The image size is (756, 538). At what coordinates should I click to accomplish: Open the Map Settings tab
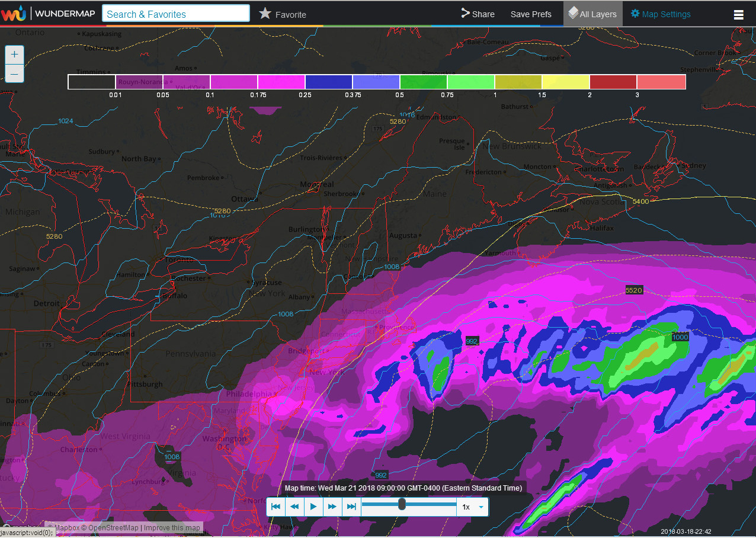[661, 14]
